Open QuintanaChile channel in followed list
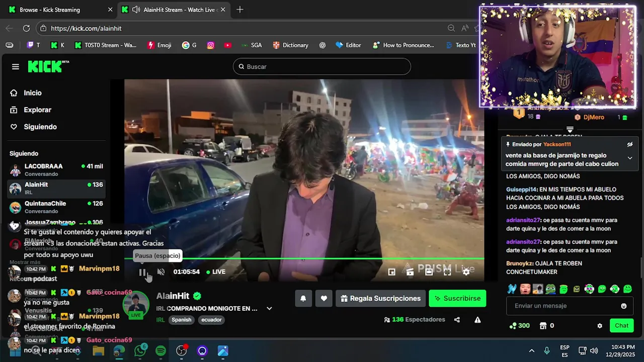644x362 pixels. 56,207
